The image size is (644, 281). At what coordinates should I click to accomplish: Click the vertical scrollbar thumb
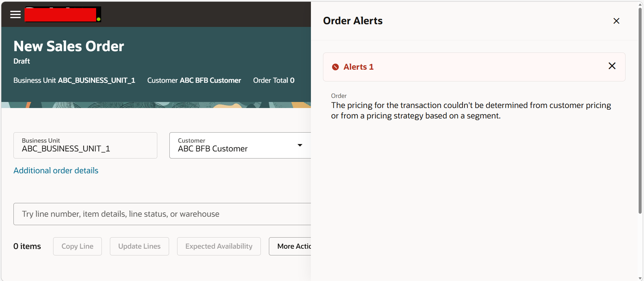coord(640,111)
